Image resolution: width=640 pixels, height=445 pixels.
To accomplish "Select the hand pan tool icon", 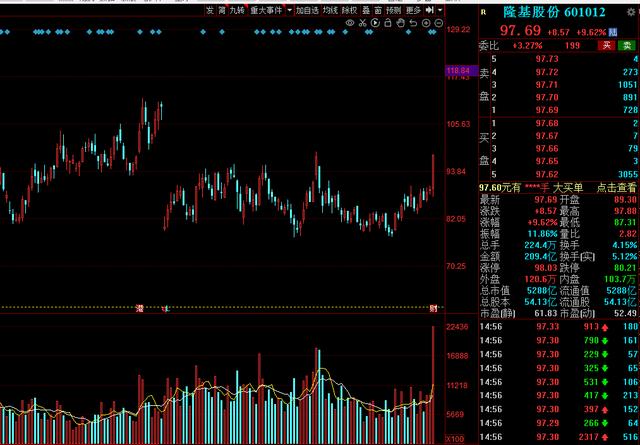I will [x=400, y=23].
